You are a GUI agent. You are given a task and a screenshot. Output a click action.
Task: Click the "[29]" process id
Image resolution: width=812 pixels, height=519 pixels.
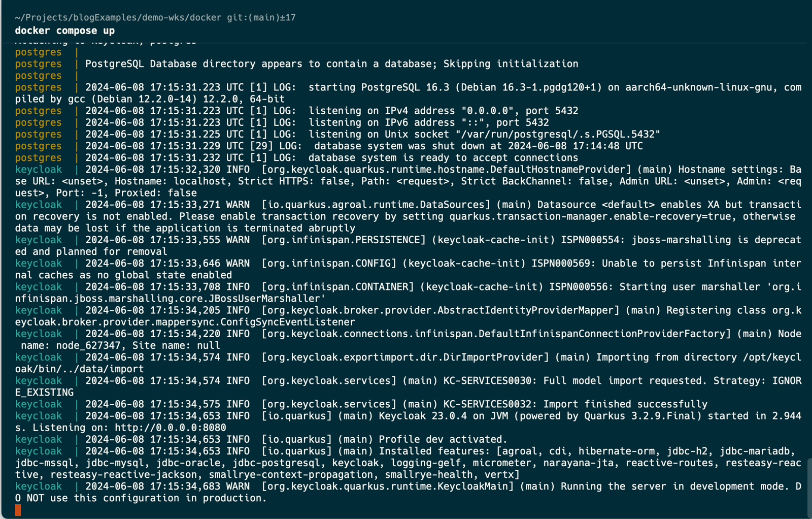click(x=261, y=146)
